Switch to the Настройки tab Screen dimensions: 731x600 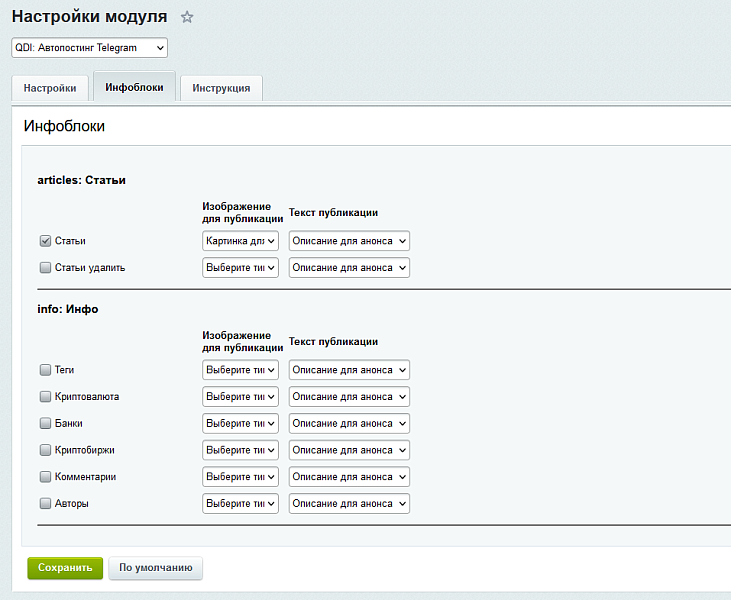(x=50, y=88)
